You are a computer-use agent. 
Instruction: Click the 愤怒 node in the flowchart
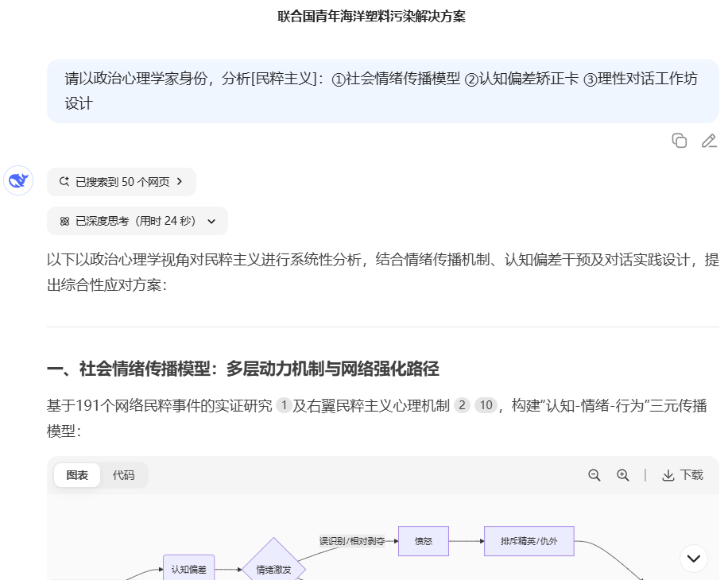point(424,541)
